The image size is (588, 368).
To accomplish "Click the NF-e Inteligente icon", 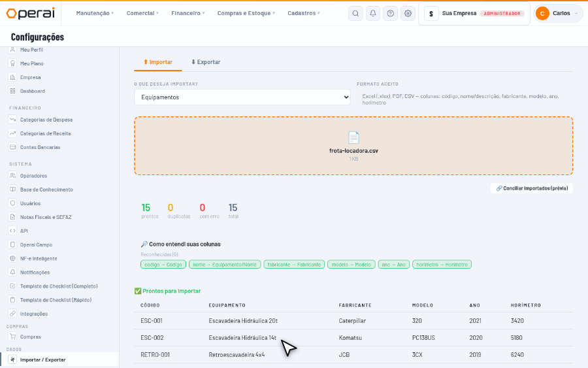I will tap(12, 258).
